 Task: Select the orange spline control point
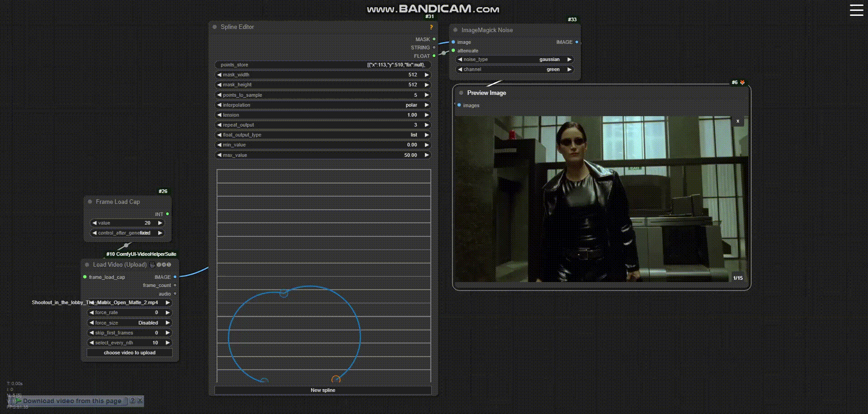coord(336,379)
